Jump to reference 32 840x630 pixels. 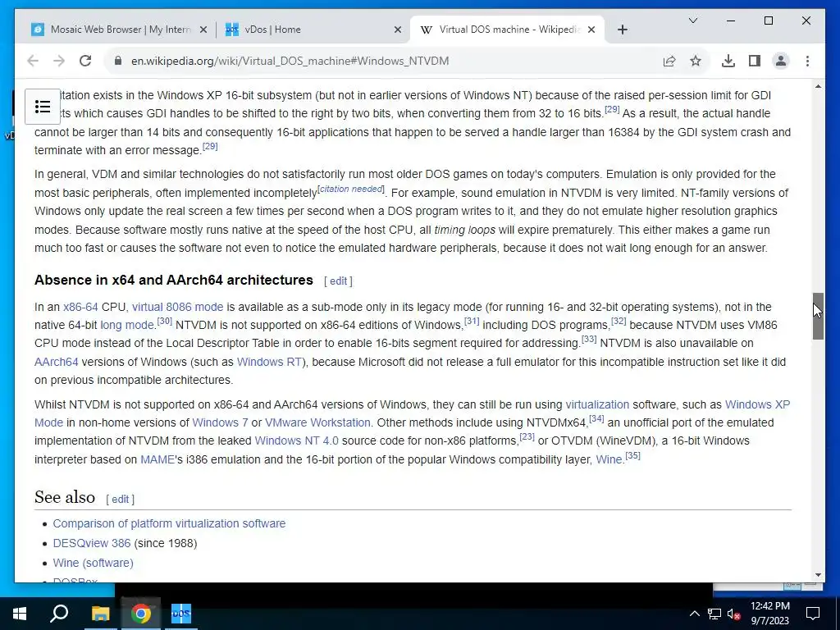pos(619,321)
